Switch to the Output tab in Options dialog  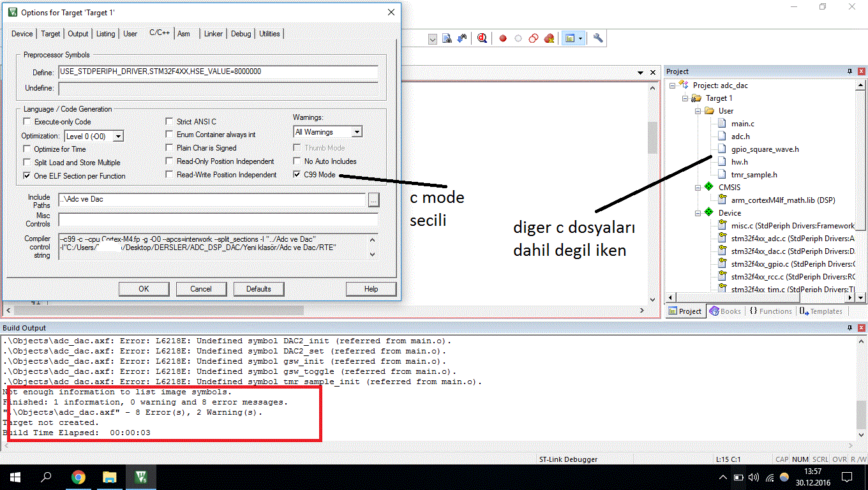78,34
